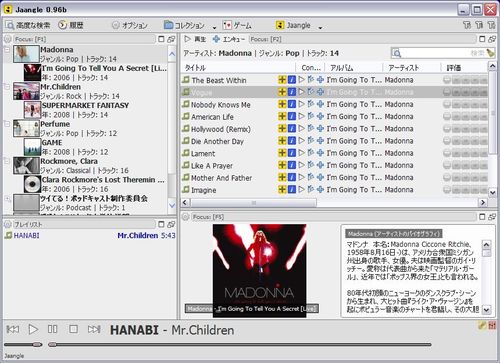This screenshot has width=500, height=363.
Task: Set the rating for The Beast Within
Action: point(465,80)
